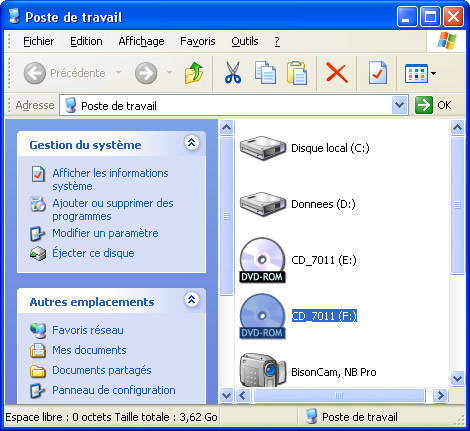This screenshot has width=470, height=431.
Task: Click the Modifier un paramètre icon
Action: click(x=38, y=234)
